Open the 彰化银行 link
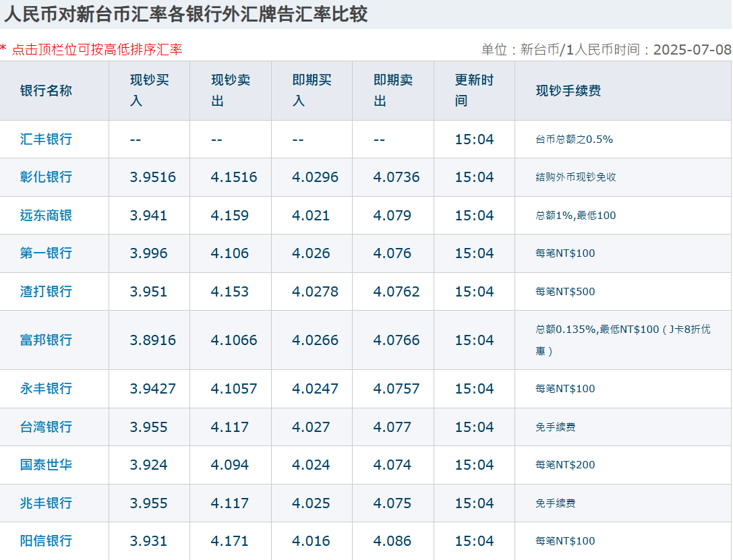733x560 pixels. pyautogui.click(x=46, y=177)
